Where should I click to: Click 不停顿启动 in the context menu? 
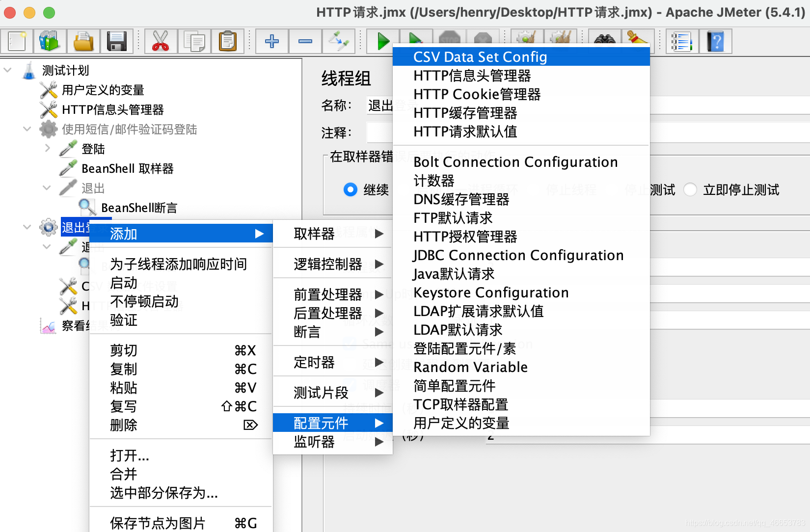pos(181,301)
